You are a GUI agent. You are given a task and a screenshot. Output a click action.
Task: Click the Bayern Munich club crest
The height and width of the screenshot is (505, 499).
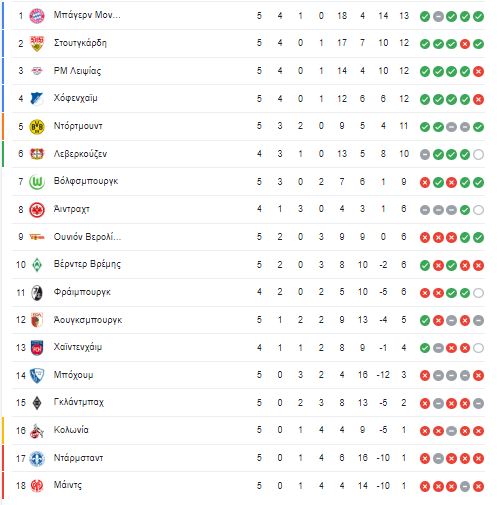[37, 16]
